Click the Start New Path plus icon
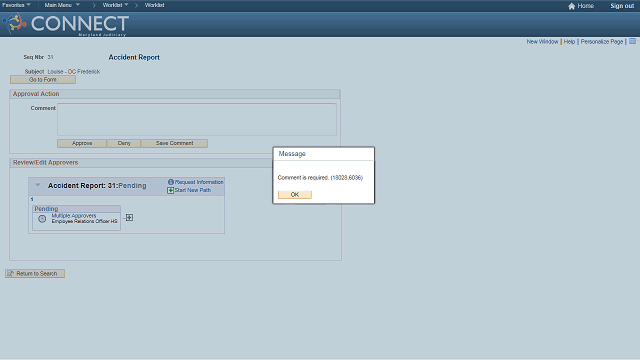The height and width of the screenshot is (360, 640). [171, 190]
